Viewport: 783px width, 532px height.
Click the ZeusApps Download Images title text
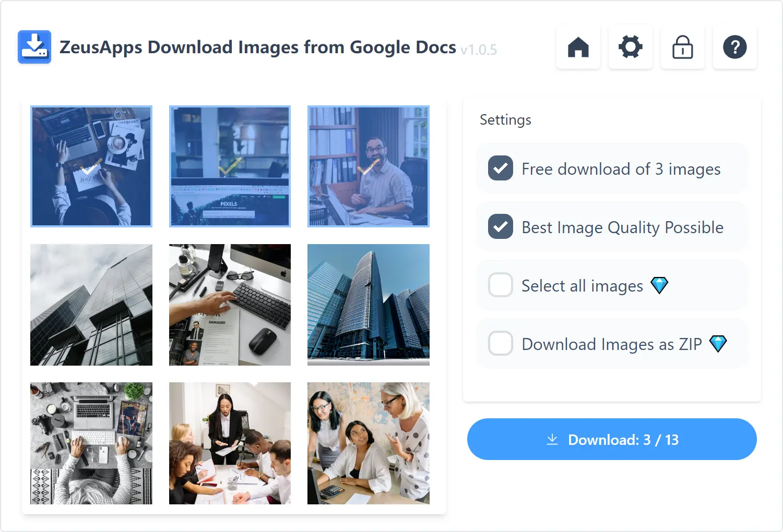pyautogui.click(x=258, y=47)
